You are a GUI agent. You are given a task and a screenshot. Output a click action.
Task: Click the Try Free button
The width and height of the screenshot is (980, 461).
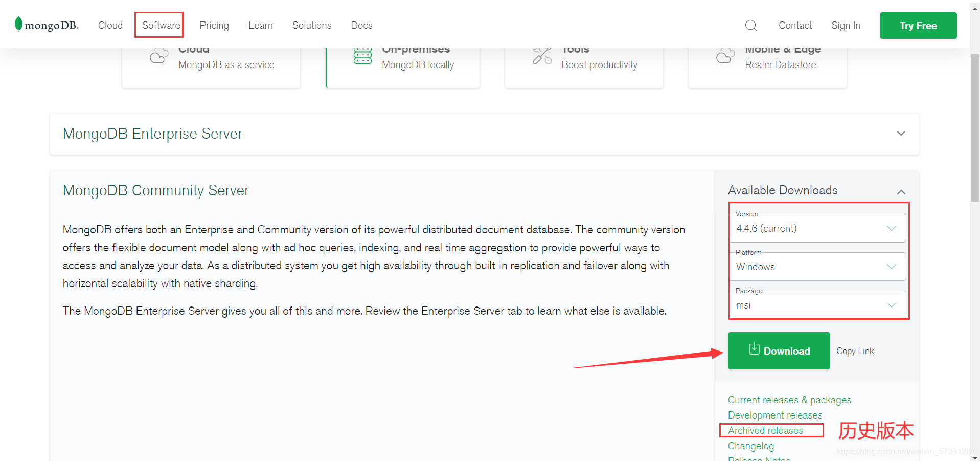[x=918, y=26]
